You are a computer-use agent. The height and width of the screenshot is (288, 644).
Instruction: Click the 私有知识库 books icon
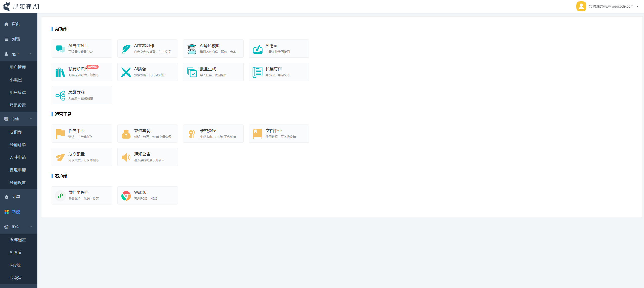[x=60, y=72]
